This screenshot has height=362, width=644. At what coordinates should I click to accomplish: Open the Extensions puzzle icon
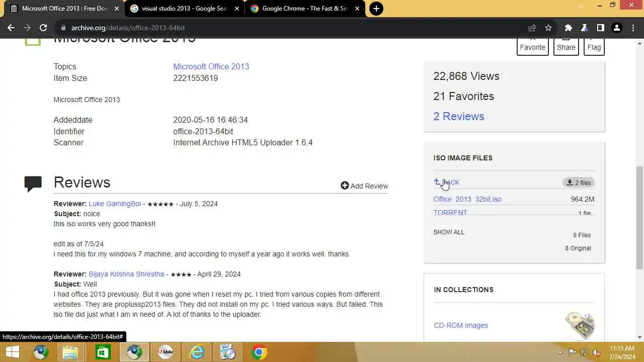tap(569, 28)
